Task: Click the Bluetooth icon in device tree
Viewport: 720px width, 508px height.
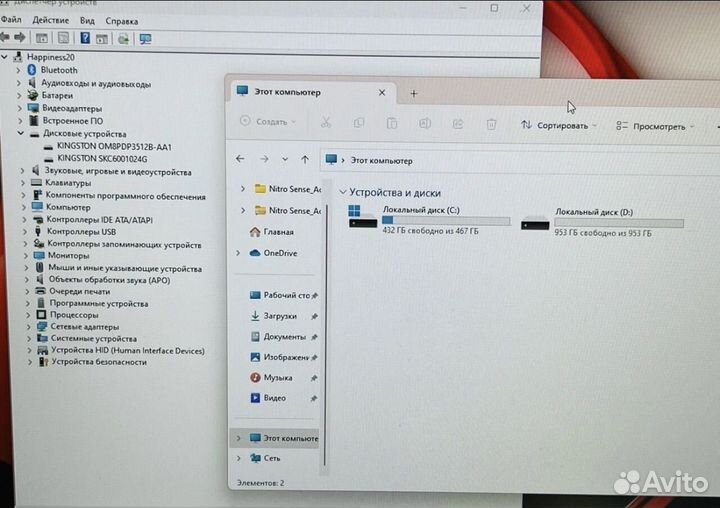Action: (32, 70)
